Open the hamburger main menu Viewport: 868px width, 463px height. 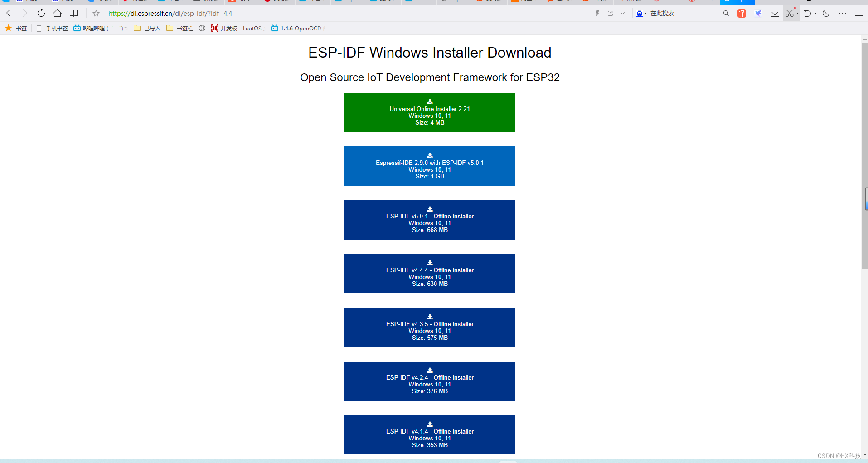tap(859, 13)
